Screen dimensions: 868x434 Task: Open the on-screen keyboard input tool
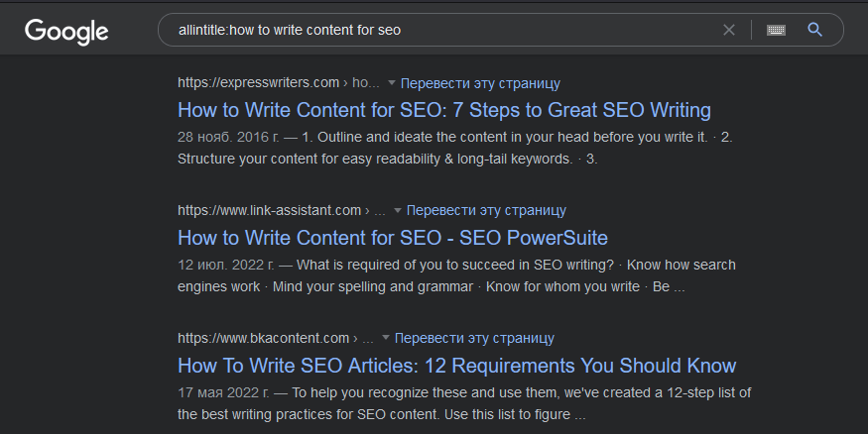(776, 30)
